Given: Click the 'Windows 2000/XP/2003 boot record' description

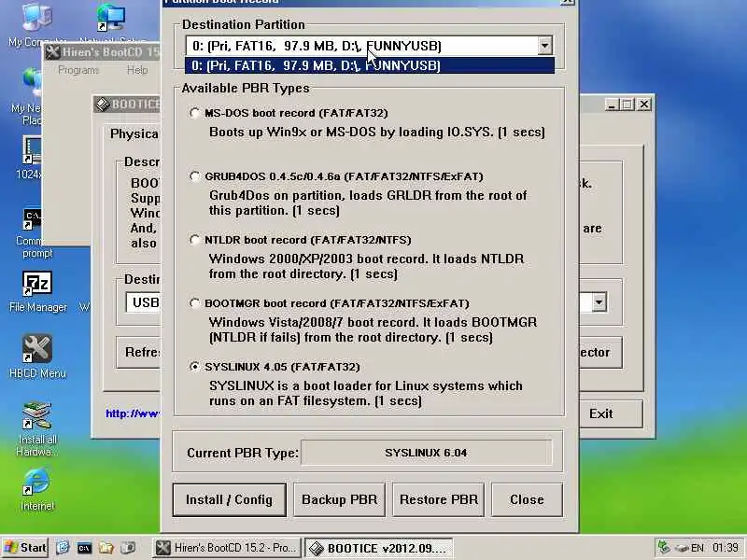Looking at the screenshot, I should point(366,266).
